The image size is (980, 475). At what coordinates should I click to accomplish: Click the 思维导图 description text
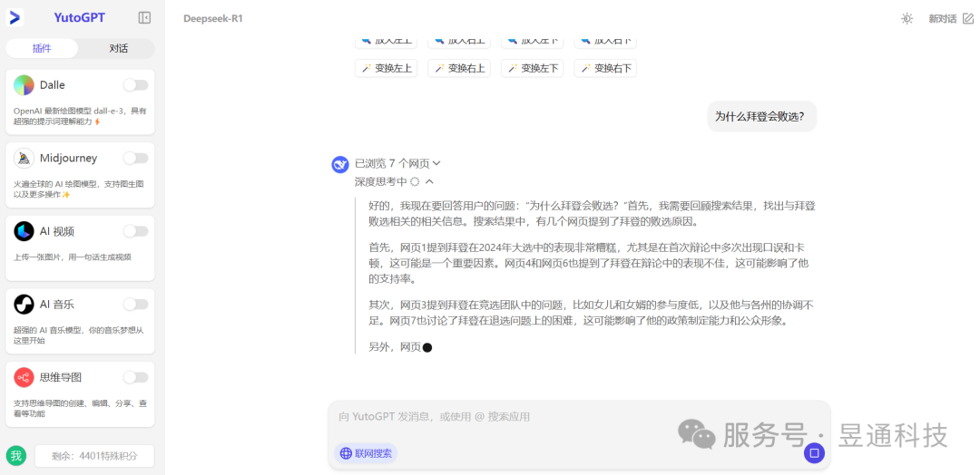click(80, 408)
